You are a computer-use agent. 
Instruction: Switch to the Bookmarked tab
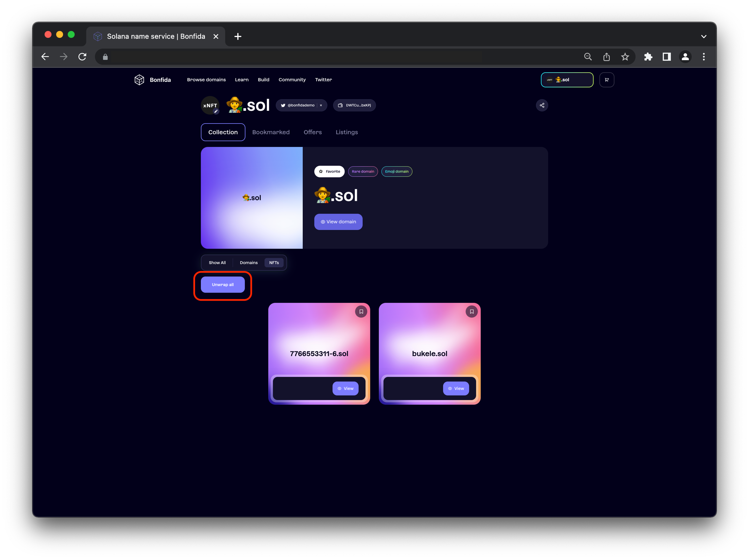point(270,132)
